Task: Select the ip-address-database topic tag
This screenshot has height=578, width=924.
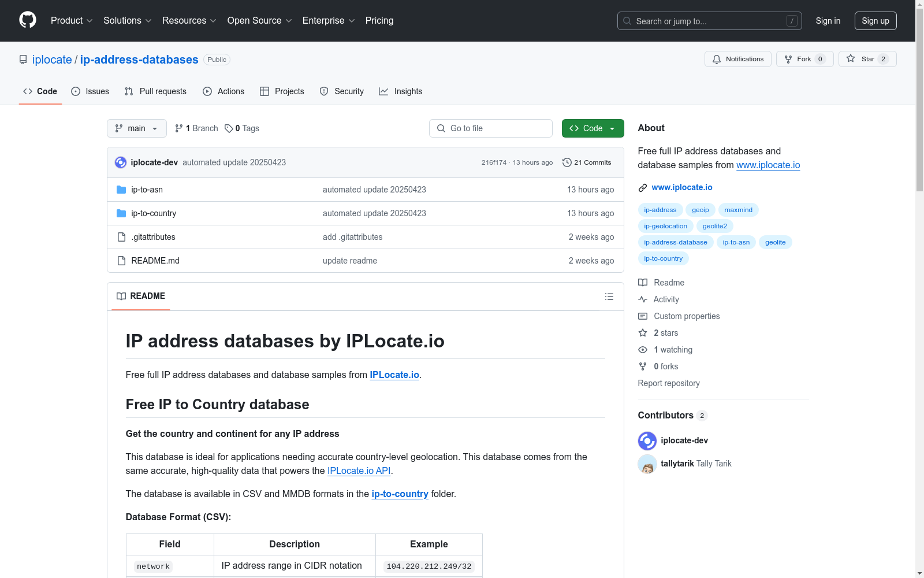Action: (676, 242)
